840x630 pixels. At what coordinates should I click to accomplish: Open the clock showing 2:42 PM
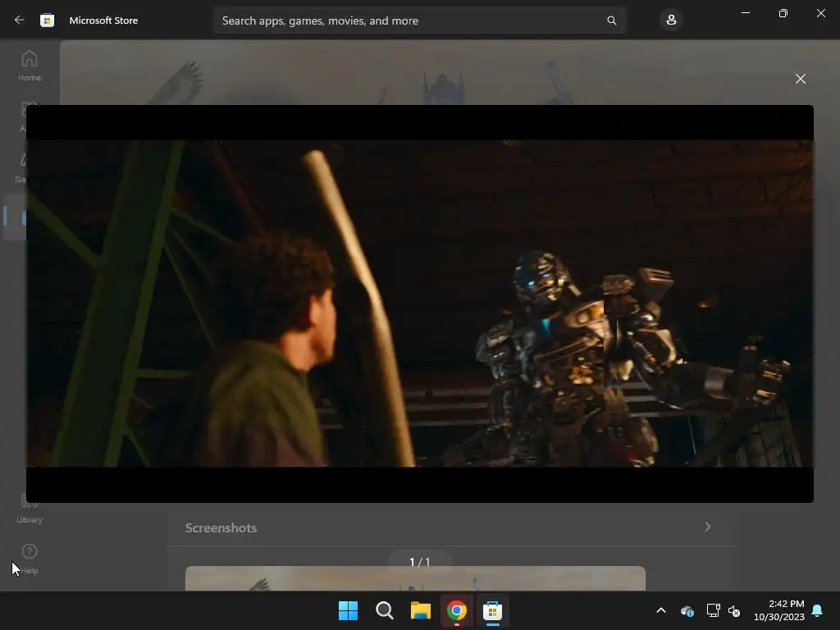pyautogui.click(x=779, y=610)
